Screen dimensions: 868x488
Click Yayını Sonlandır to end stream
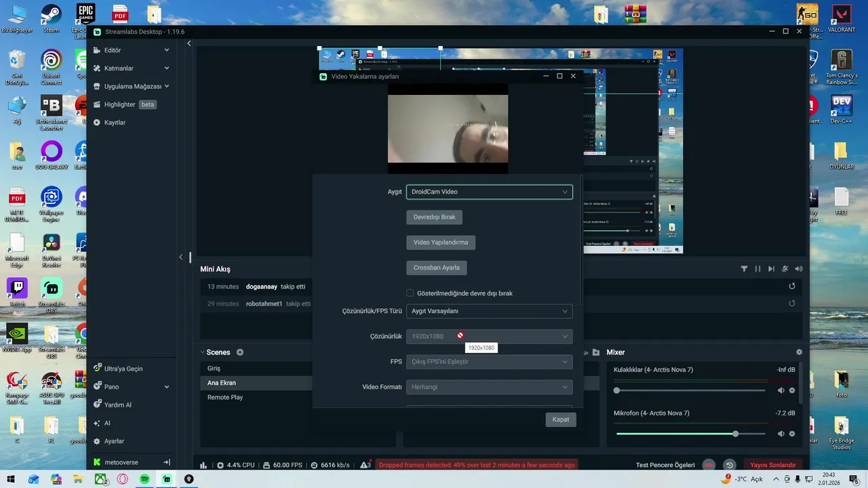click(x=772, y=465)
